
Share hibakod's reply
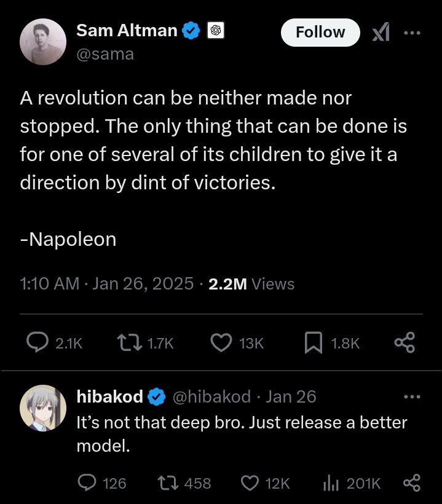pos(411,484)
